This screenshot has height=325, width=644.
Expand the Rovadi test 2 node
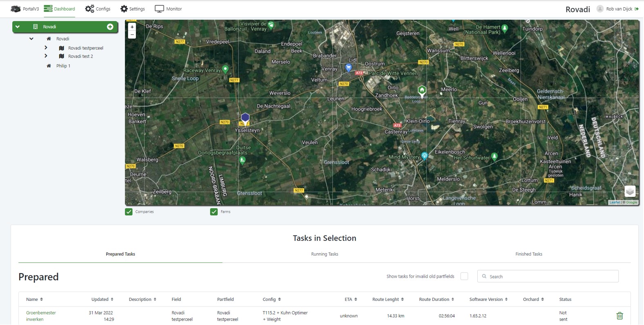[x=46, y=56]
